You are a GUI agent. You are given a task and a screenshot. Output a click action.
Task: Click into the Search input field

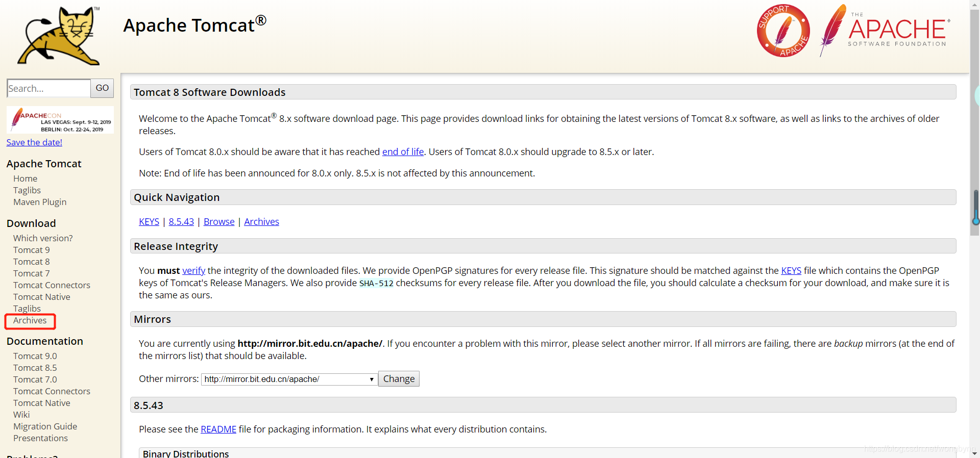pyautogui.click(x=49, y=88)
